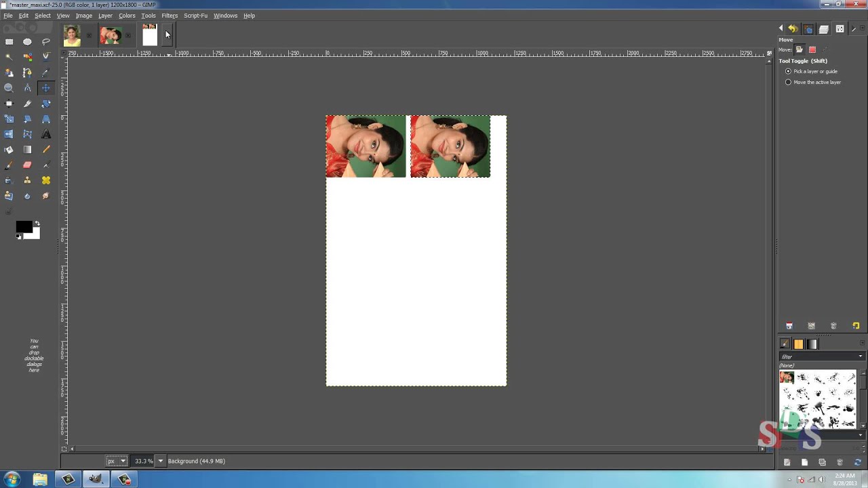
Task: Select the Color Picker eyedropper tool
Action: point(46,73)
